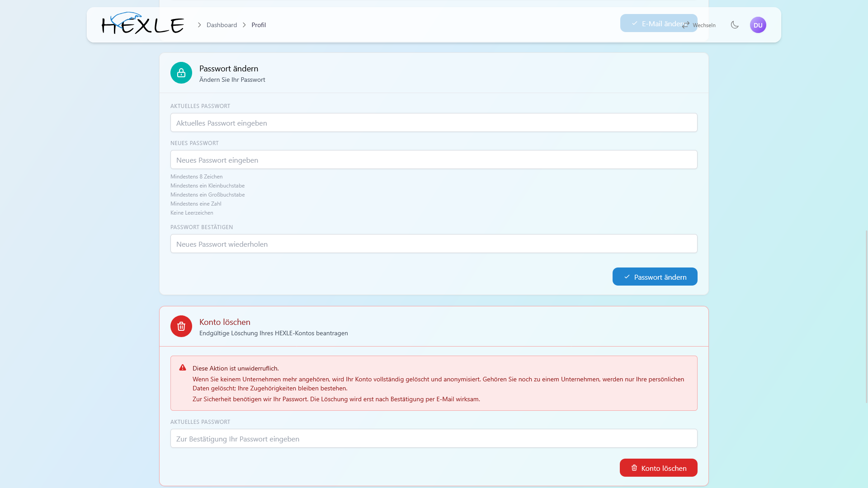
Task: Click the page vertical scrollbar
Action: pos(866,316)
